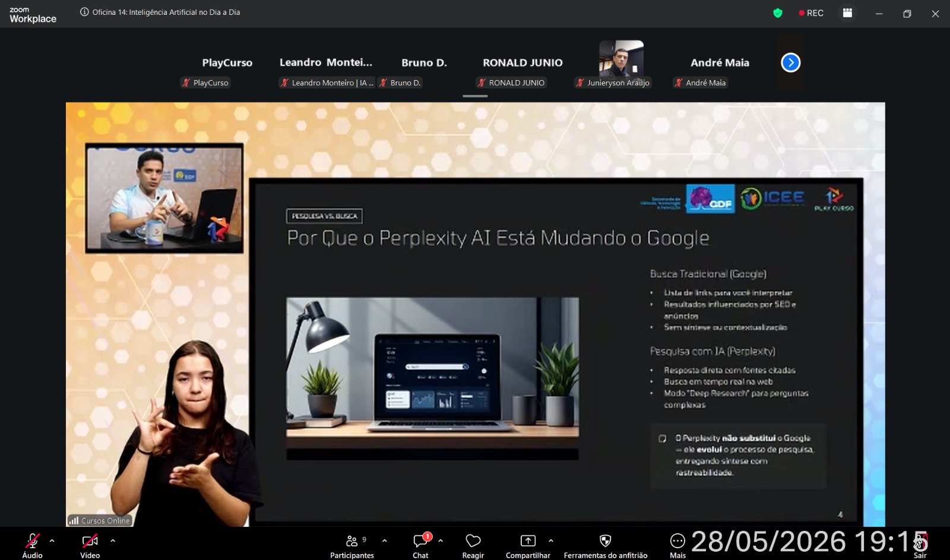Click the muted mic icon on RONALD JUNIO label

coord(482,82)
